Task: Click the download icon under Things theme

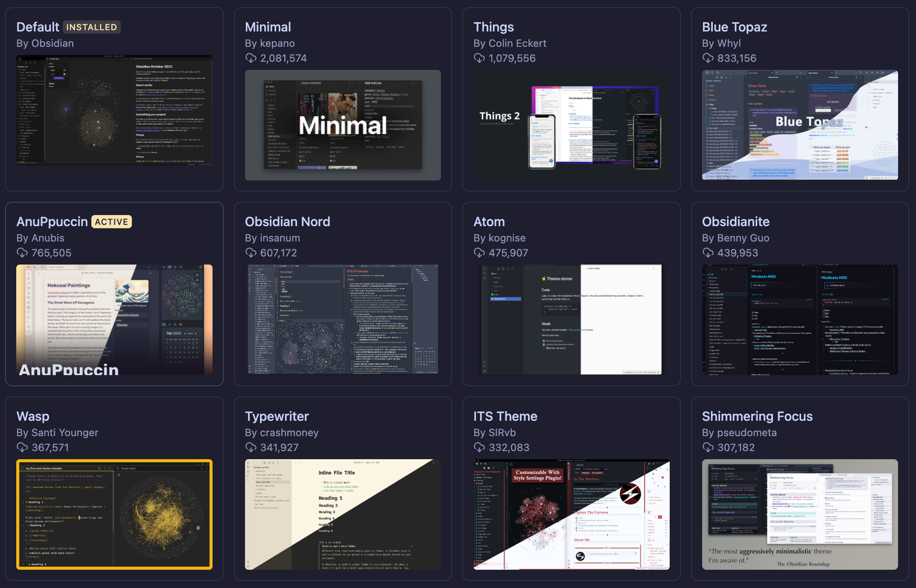Action: click(479, 58)
